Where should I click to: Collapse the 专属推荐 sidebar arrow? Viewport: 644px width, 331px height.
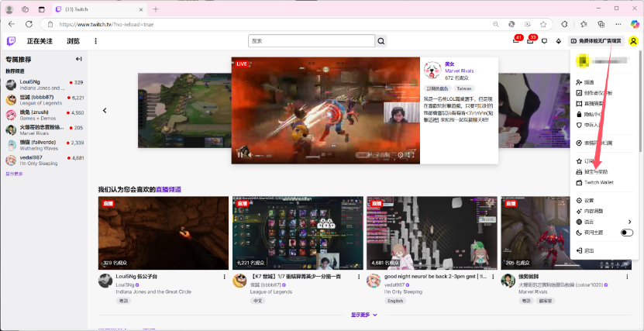78,59
